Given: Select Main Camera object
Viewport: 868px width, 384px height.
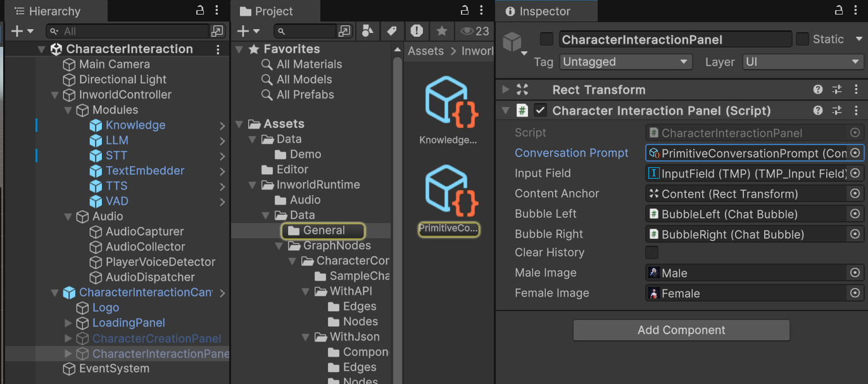Looking at the screenshot, I should point(114,64).
